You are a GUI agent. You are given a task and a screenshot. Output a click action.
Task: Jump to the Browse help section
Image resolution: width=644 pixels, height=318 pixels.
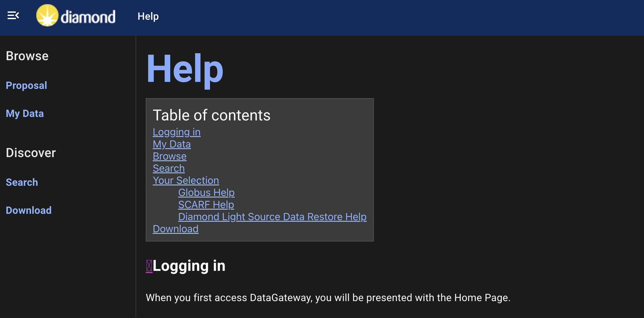pos(169,156)
